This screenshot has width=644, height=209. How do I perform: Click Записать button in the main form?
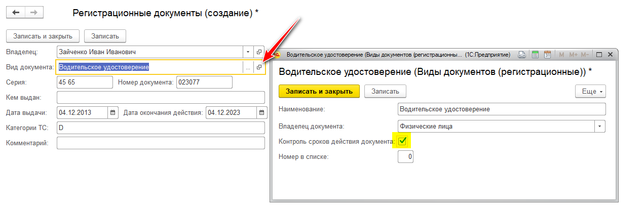click(x=105, y=36)
